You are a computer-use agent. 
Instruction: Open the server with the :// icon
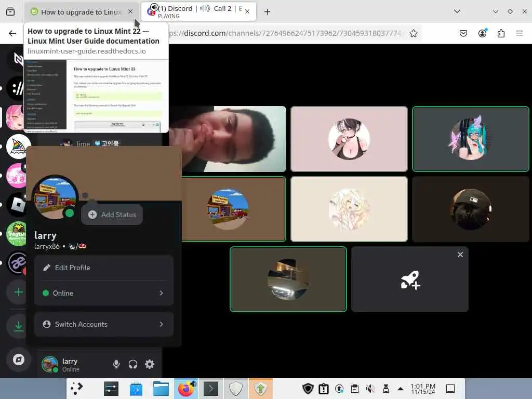[x=16, y=88]
